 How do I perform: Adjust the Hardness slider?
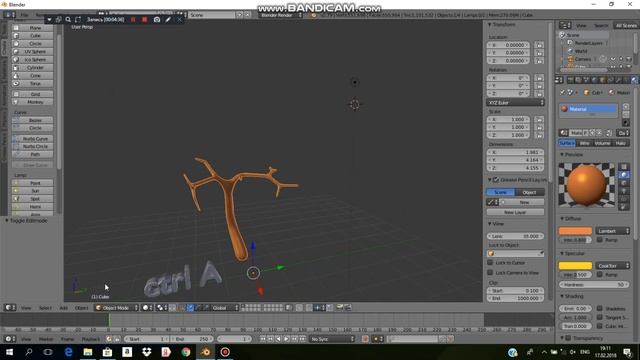[x=594, y=284]
